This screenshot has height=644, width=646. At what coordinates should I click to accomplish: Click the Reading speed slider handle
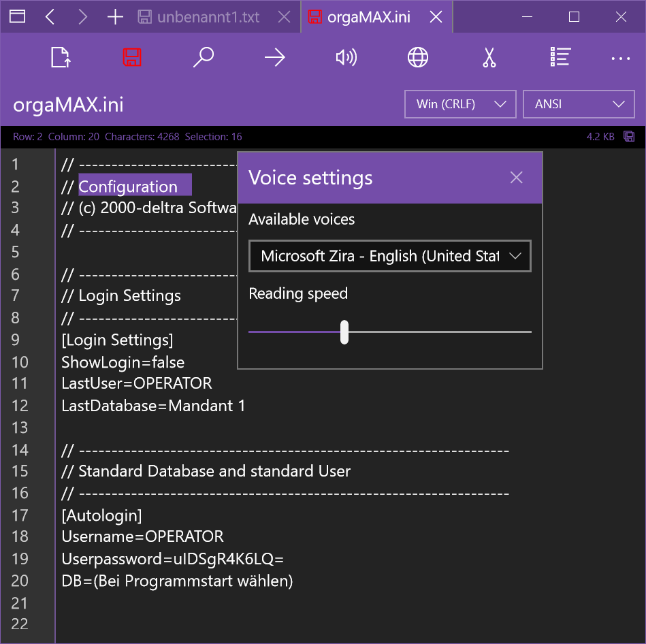point(344,332)
